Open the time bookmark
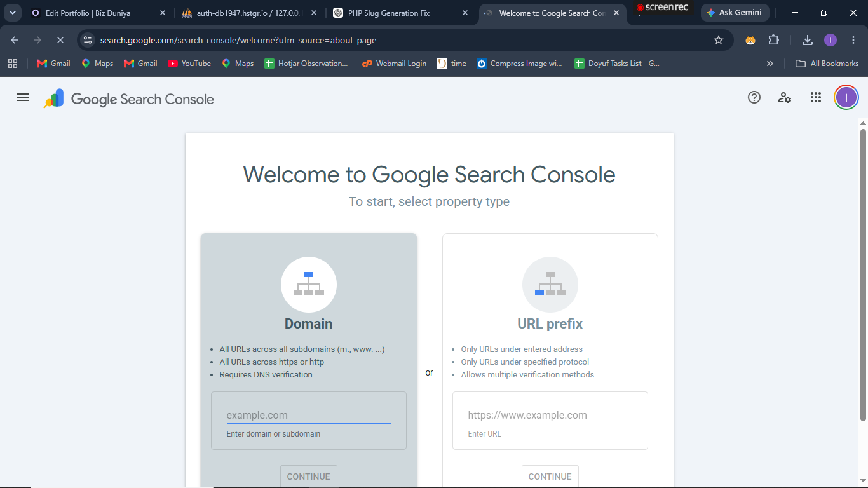The height and width of the screenshot is (488, 868). click(452, 64)
